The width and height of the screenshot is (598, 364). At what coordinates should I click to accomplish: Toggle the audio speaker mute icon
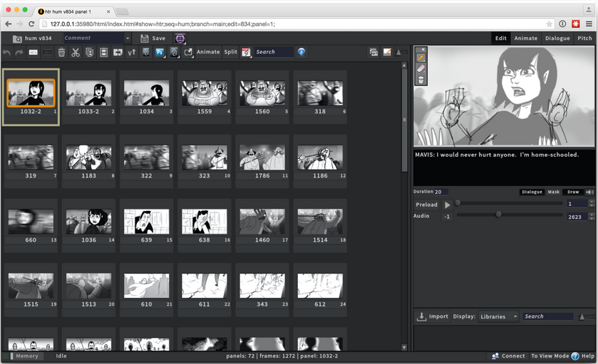click(589, 192)
